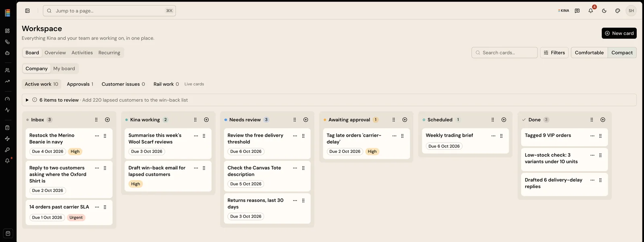Viewport: 644px width, 242px height.
Task: Open menu for Tag late orders card
Action: click(x=394, y=136)
